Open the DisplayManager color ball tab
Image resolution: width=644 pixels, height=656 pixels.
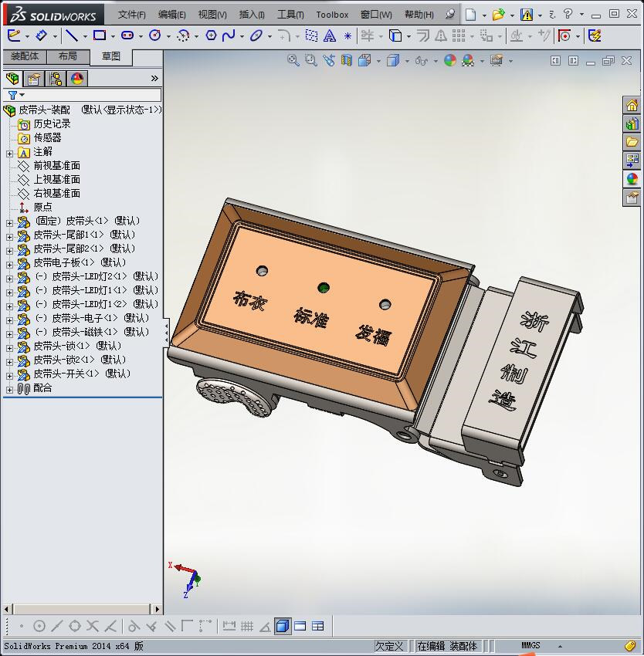[77, 79]
